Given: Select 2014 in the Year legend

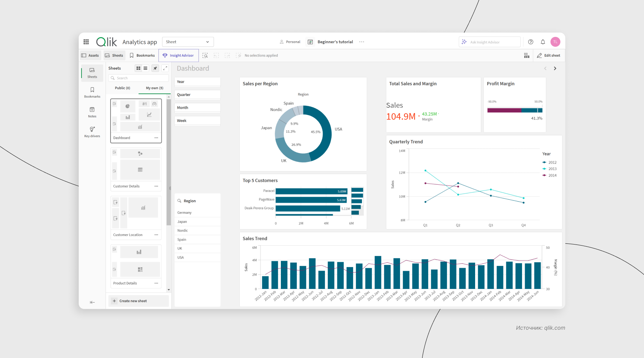Looking at the screenshot, I should coord(550,175).
